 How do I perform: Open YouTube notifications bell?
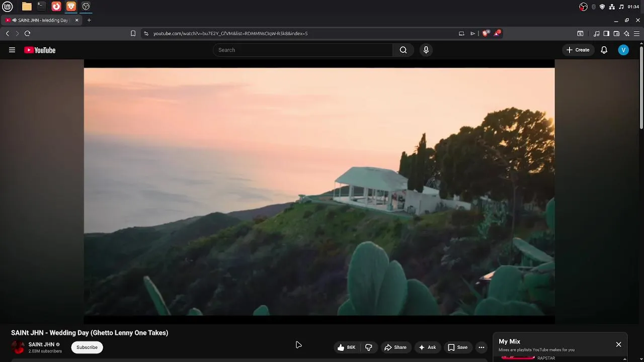click(604, 50)
